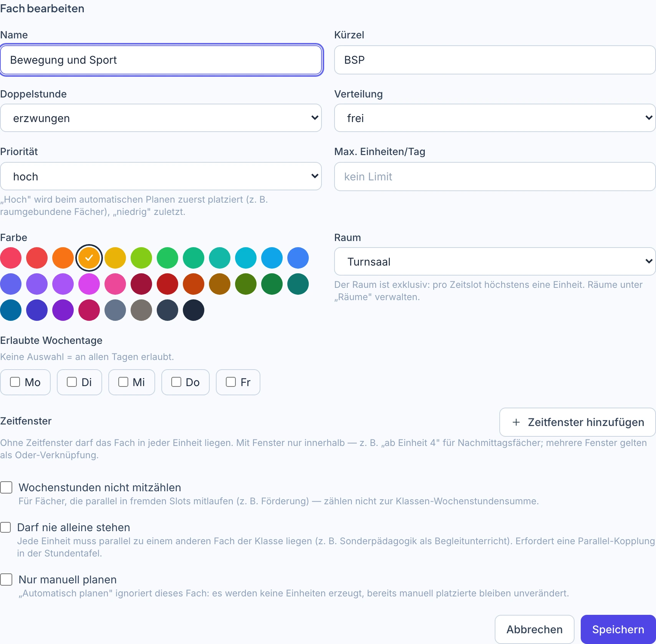Focus the Max. Einheiten/Tag field
This screenshot has height=644, width=656.
pyautogui.click(x=495, y=177)
